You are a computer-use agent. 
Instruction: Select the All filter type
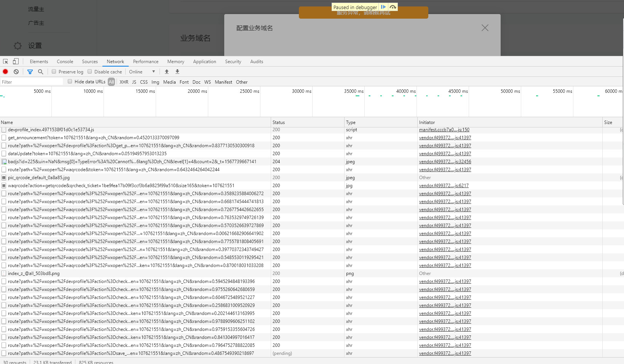pos(111,82)
